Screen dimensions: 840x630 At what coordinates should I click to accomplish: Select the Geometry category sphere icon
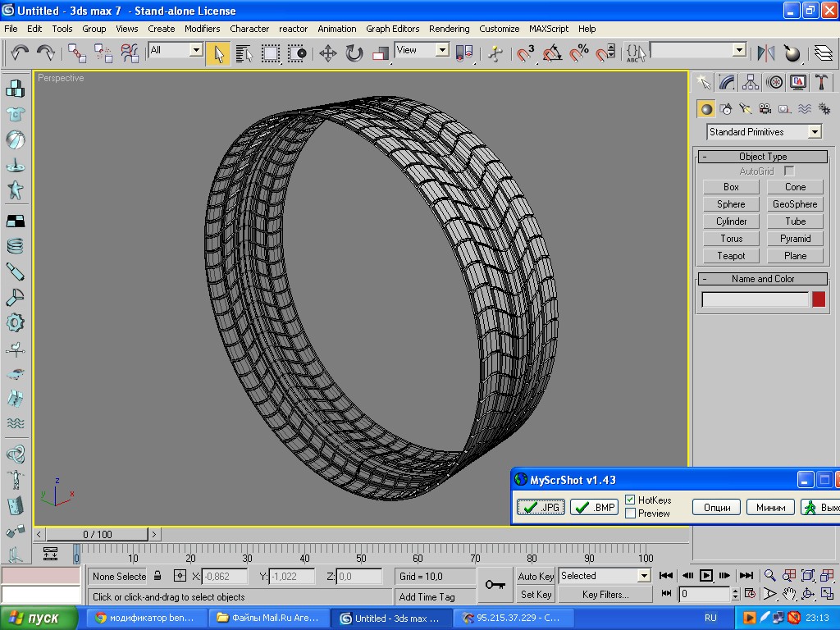706,109
